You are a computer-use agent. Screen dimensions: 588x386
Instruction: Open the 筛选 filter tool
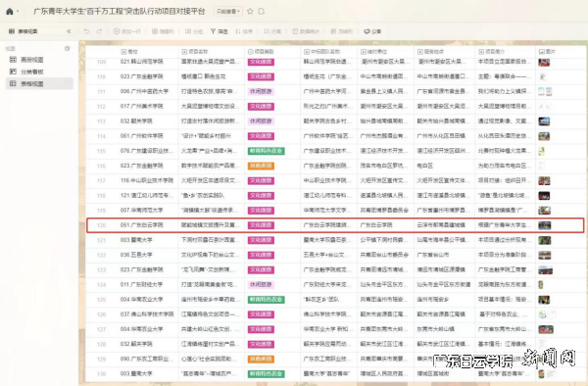(x=219, y=31)
